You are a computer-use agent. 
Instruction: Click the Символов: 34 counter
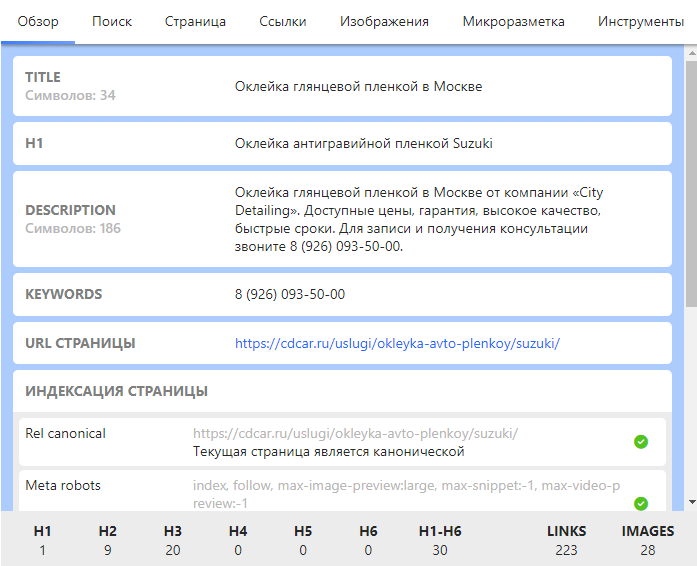tap(70, 95)
